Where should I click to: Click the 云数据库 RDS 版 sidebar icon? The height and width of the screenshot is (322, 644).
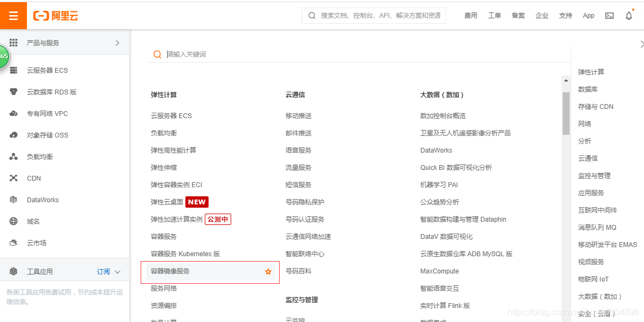click(x=12, y=92)
